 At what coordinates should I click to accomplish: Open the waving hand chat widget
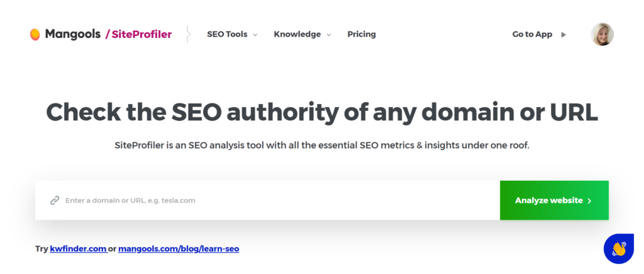[x=619, y=249]
